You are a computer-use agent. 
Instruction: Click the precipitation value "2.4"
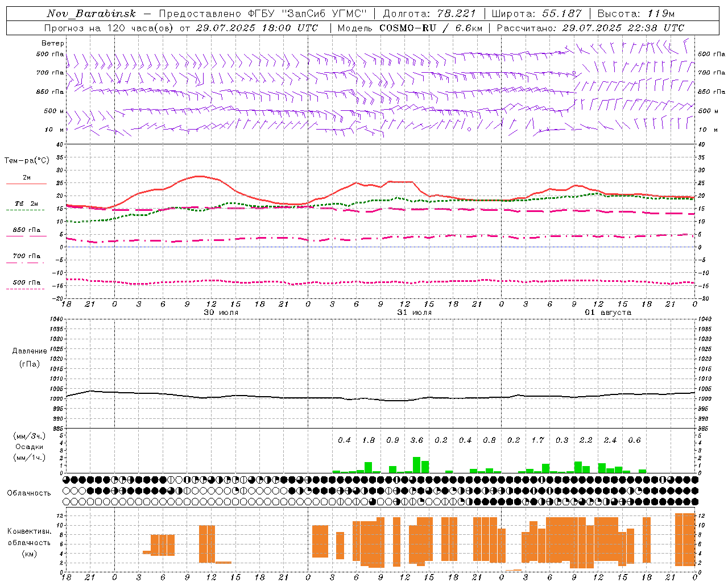tap(610, 440)
